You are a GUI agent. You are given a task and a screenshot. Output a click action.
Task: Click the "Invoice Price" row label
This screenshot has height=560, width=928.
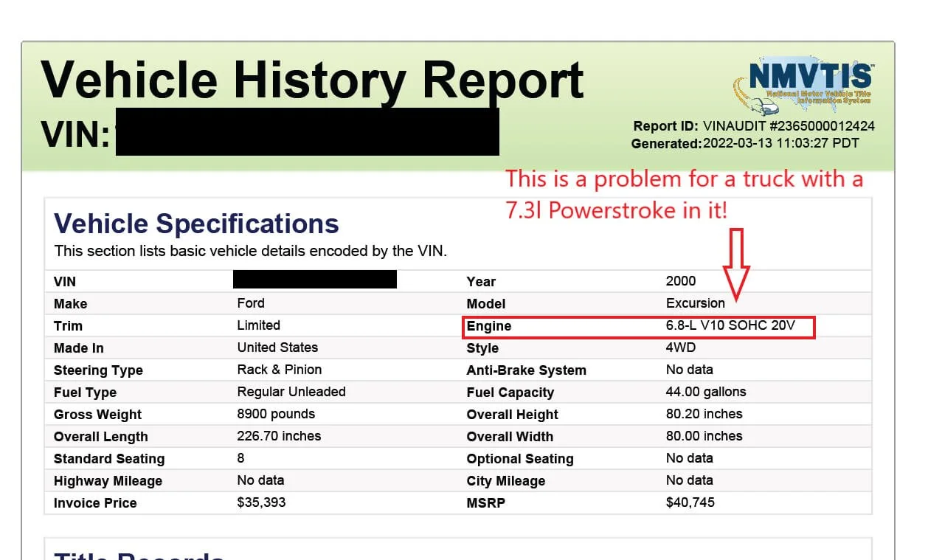[x=95, y=503]
